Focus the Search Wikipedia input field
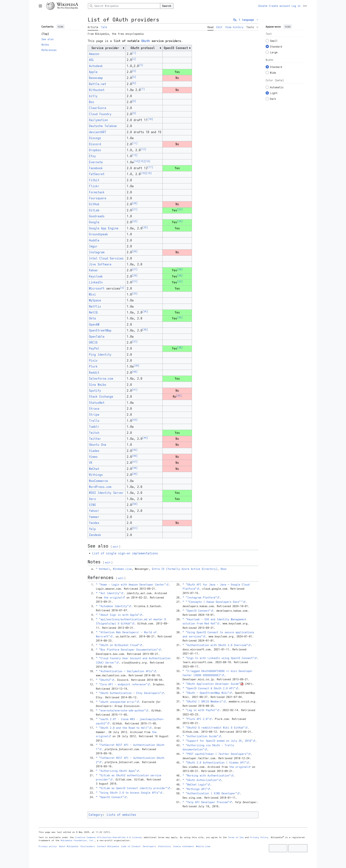Viewport: 346px width, 868px height. [x=124, y=6]
